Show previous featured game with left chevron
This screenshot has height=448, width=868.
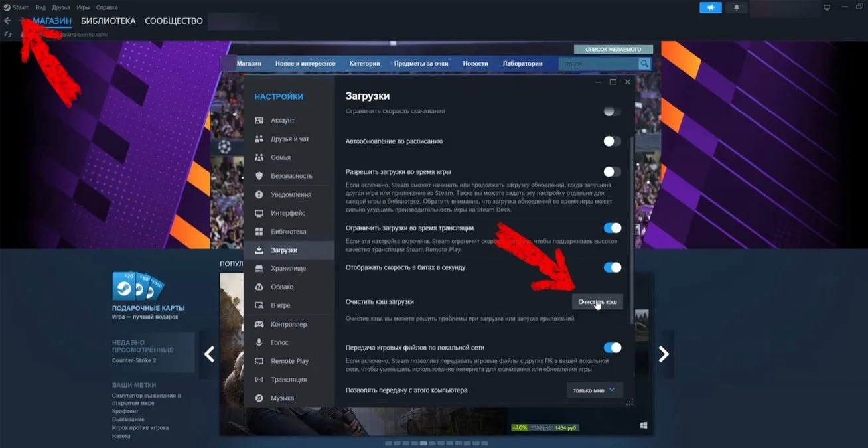(209, 354)
